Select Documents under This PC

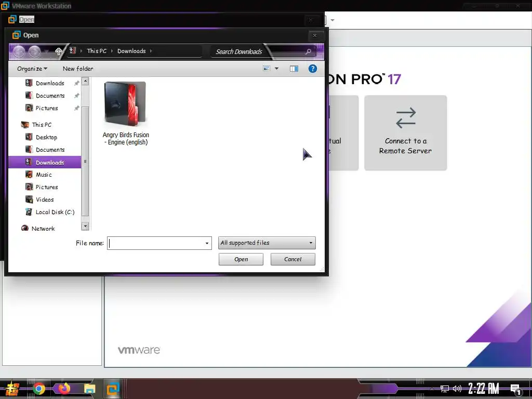(50, 150)
